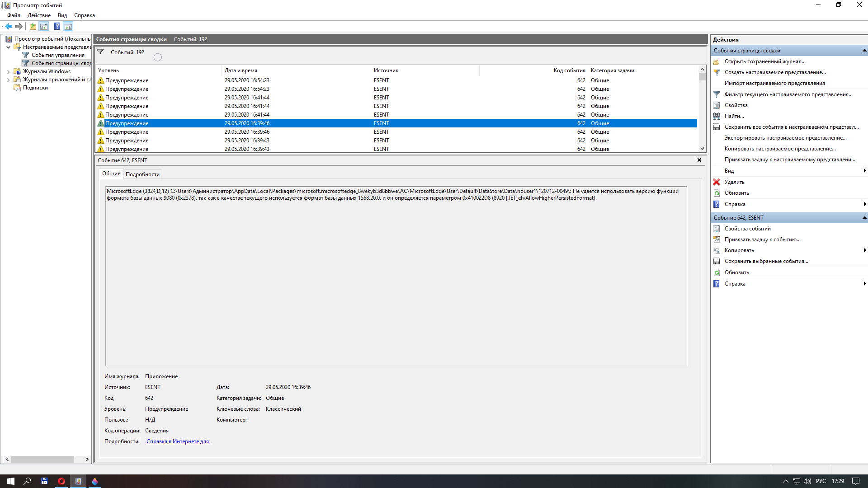Viewport: 868px width, 488px height.
Task: Attach task to custom view action
Action: click(790, 160)
